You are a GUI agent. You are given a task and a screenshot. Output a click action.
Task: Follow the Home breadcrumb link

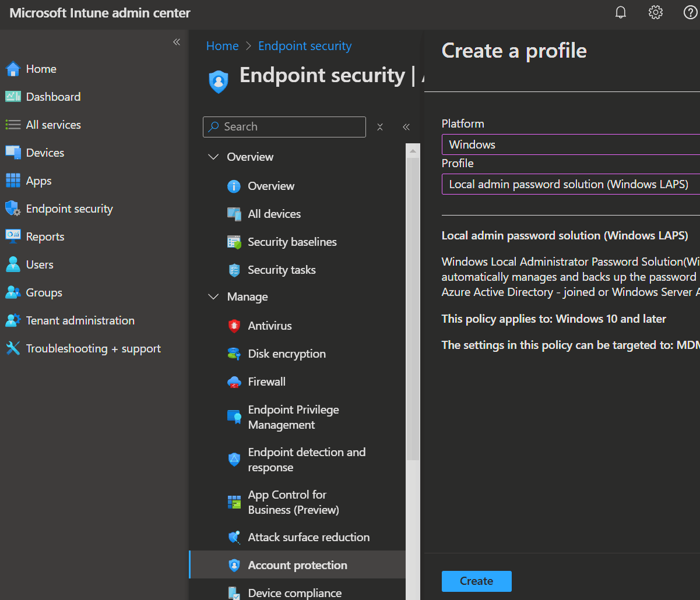coord(223,46)
